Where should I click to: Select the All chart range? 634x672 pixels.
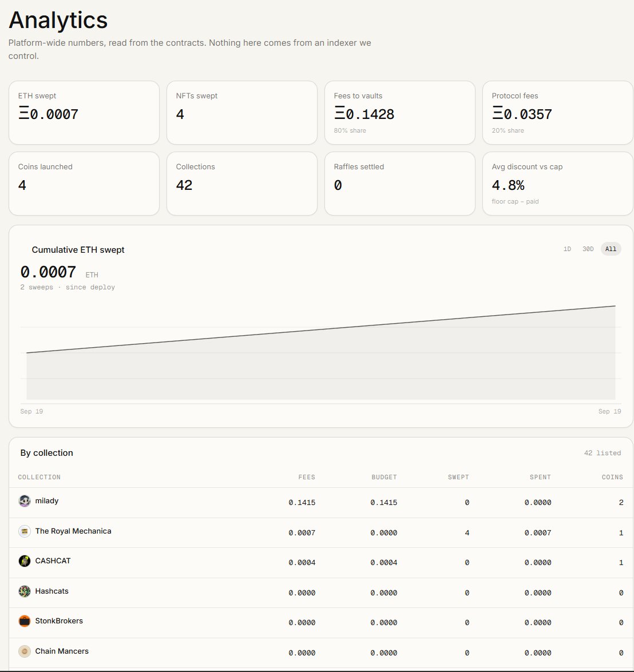(x=611, y=249)
